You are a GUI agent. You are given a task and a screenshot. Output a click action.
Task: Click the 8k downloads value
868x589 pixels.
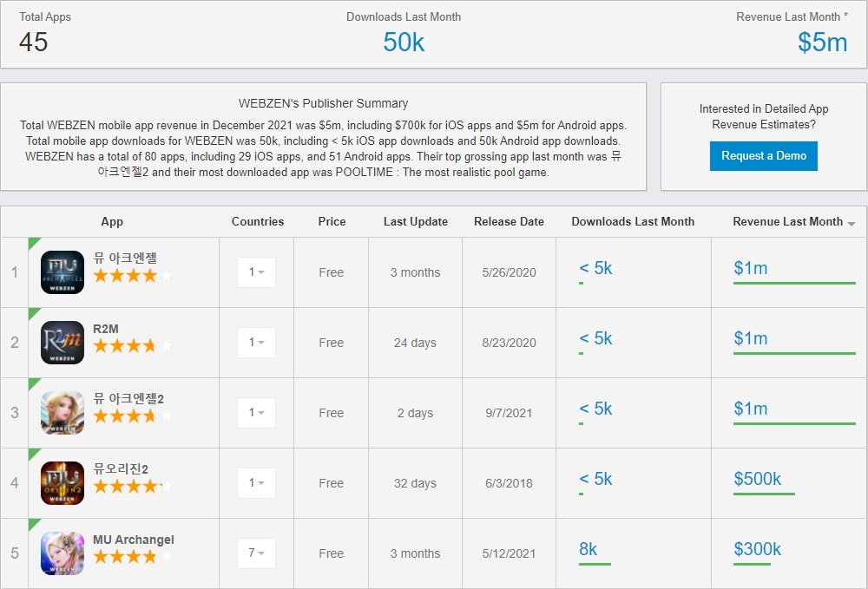(588, 549)
